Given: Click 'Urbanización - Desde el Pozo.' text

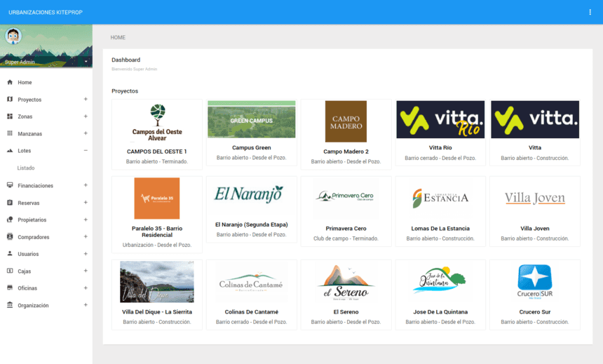Looking at the screenshot, I should pos(157,245).
